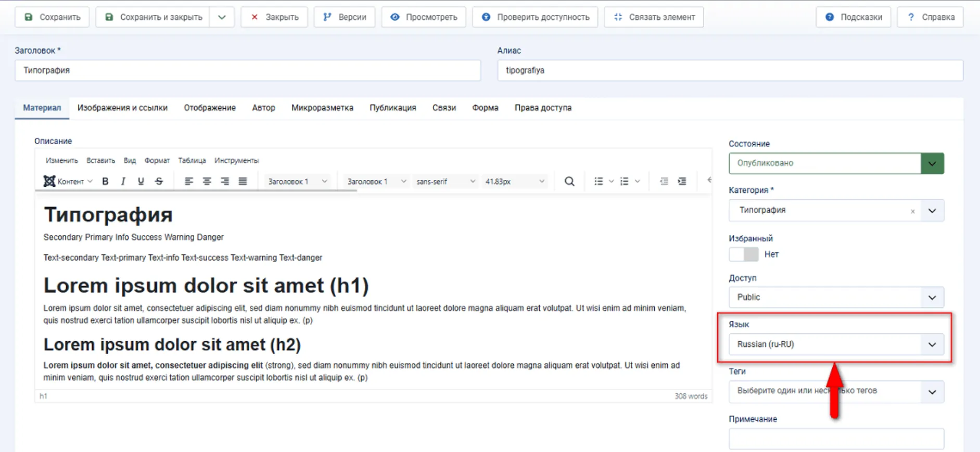Click the Просмотреть preview button

(x=424, y=17)
